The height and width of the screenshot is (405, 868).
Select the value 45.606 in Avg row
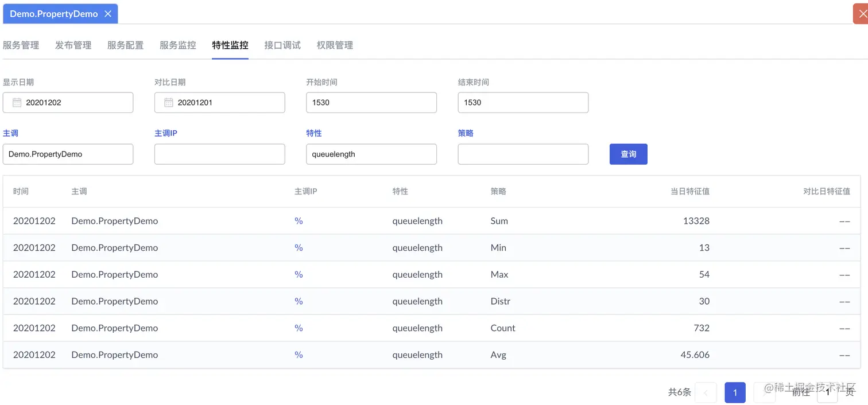coord(695,355)
